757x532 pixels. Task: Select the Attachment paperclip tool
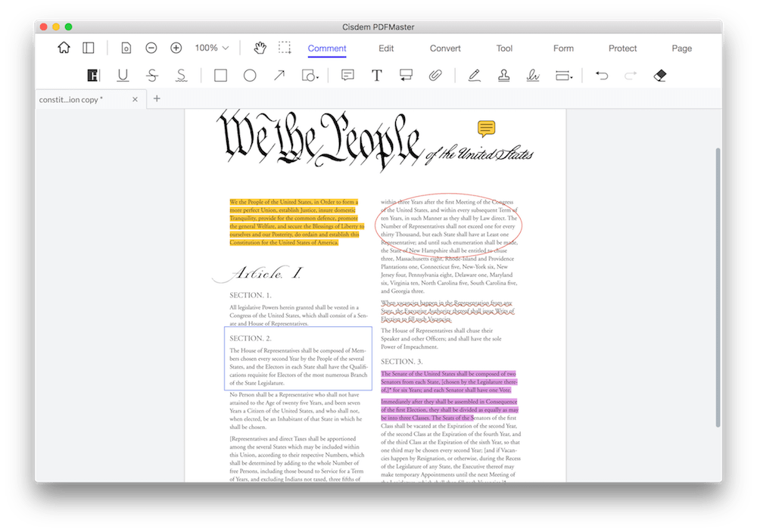(x=435, y=76)
